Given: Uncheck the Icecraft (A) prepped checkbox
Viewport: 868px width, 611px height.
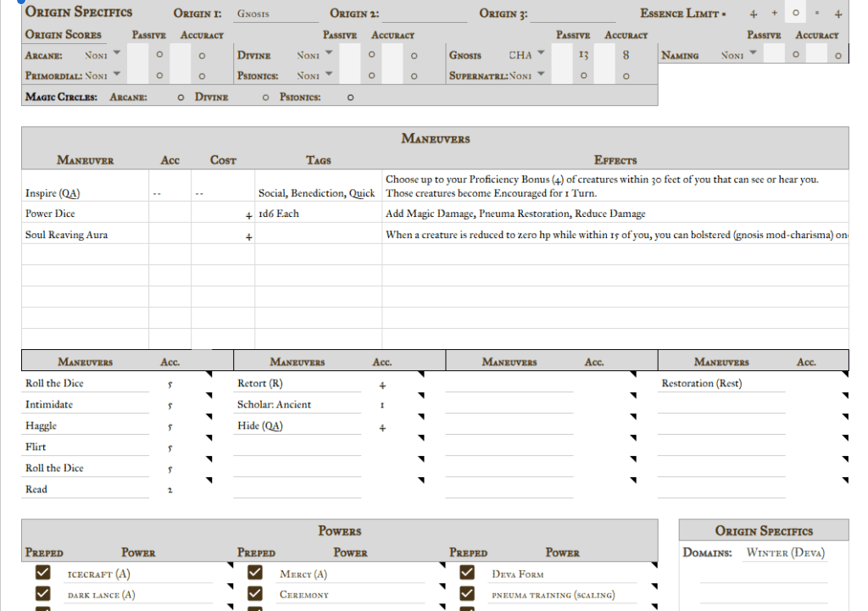Looking at the screenshot, I should click(x=42, y=572).
